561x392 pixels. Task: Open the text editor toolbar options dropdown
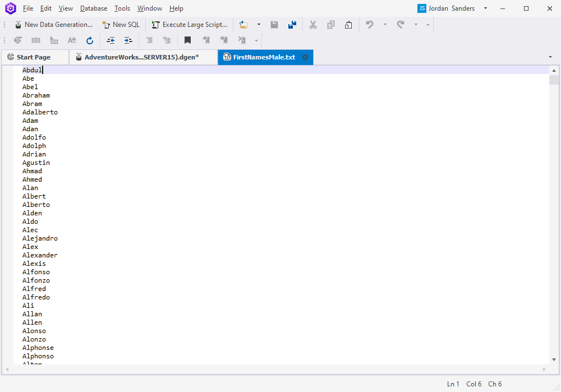(x=256, y=40)
